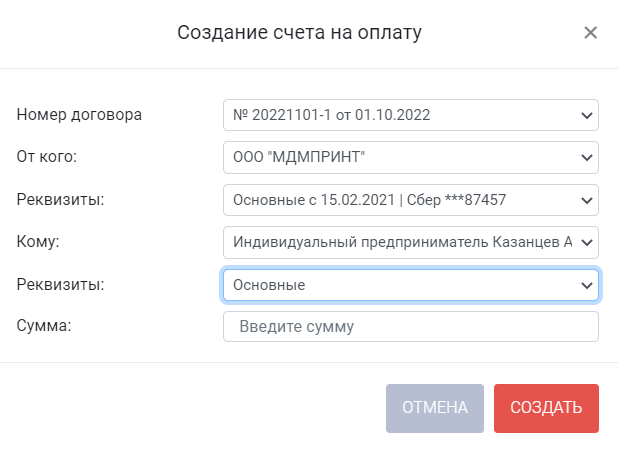Click the chevron arrow in Кому field
Viewport: 618px width, 450px height.
(587, 242)
